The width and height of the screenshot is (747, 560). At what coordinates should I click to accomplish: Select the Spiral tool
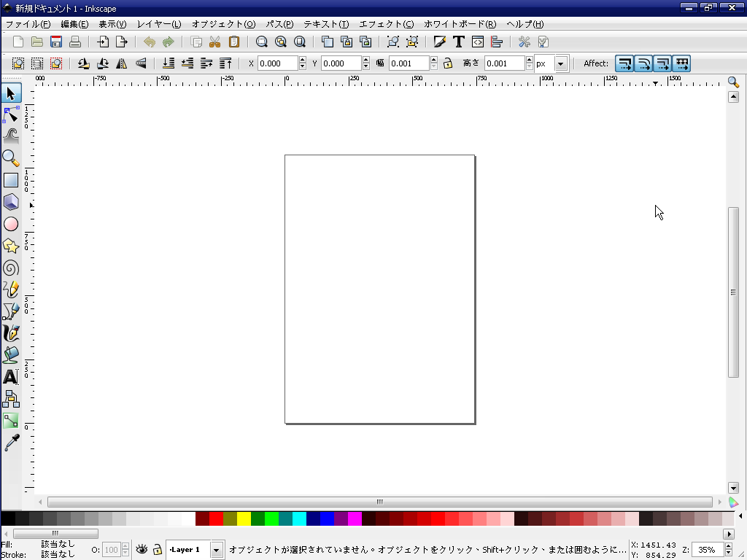pos(11,268)
